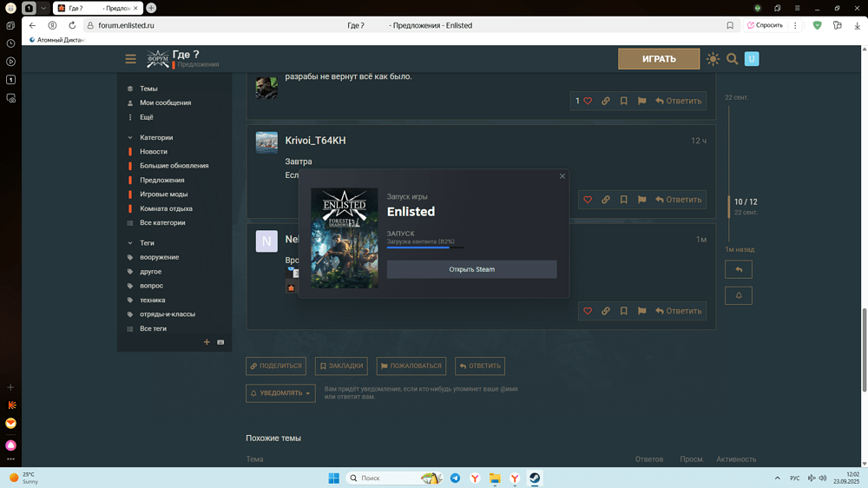Open the Уведомлять notification dropdown
Image resolution: width=868 pixels, height=488 pixels.
pyautogui.click(x=280, y=393)
